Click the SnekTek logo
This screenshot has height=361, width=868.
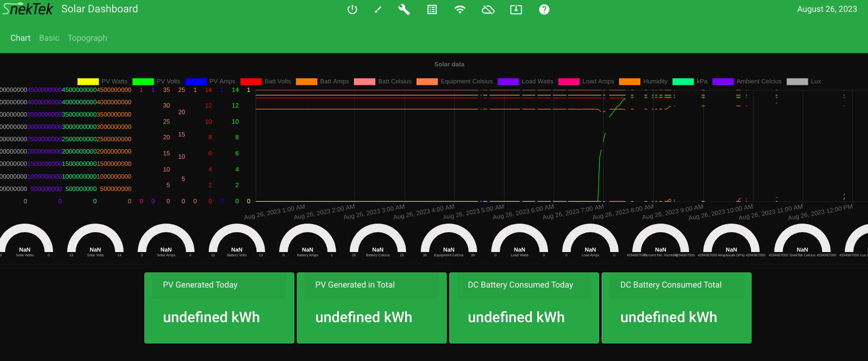tap(28, 9)
